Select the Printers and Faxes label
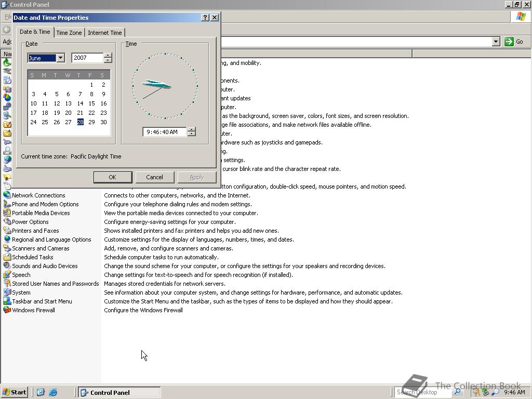 point(35,231)
